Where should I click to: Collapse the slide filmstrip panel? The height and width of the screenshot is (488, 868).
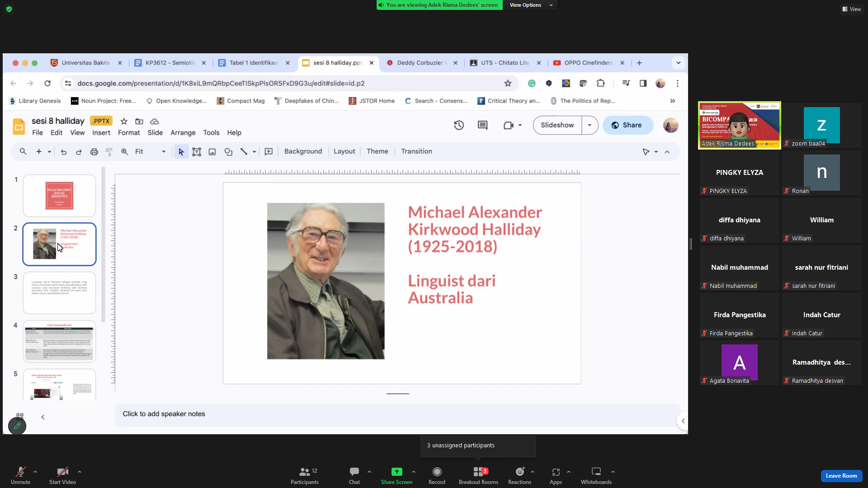[x=43, y=417]
